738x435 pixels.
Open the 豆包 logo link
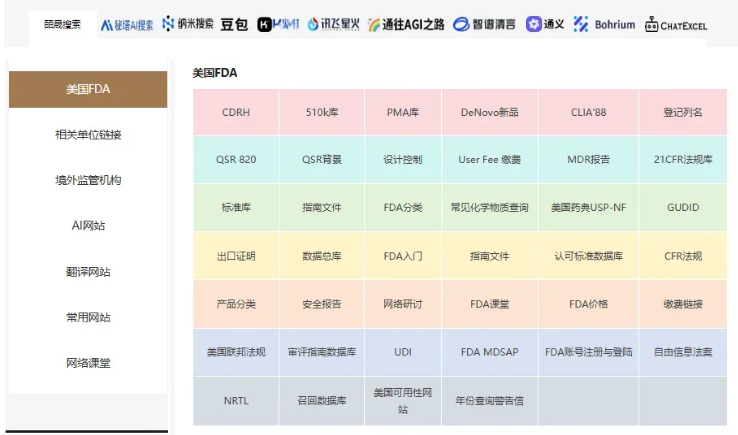tap(234, 24)
